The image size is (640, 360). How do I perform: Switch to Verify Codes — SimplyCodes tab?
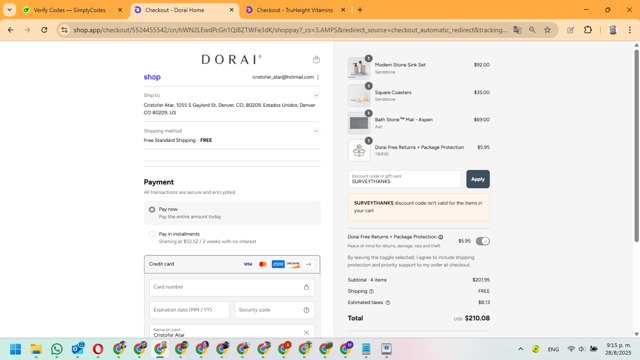(69, 10)
